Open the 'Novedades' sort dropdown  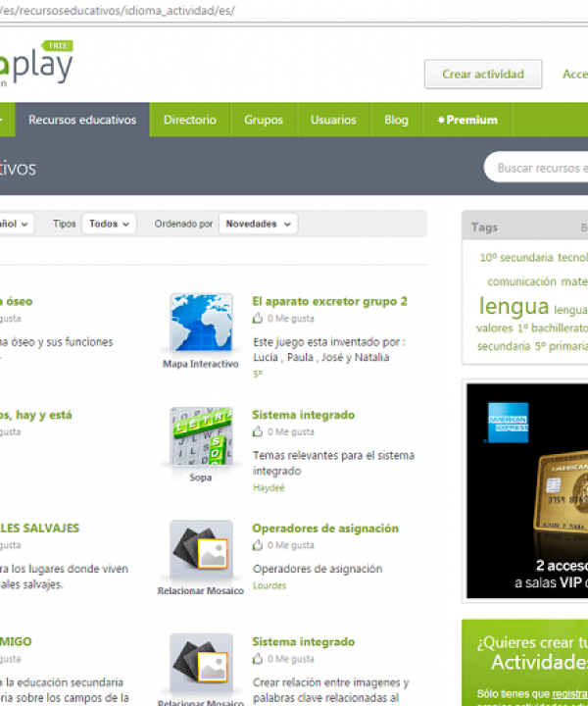coord(259,224)
